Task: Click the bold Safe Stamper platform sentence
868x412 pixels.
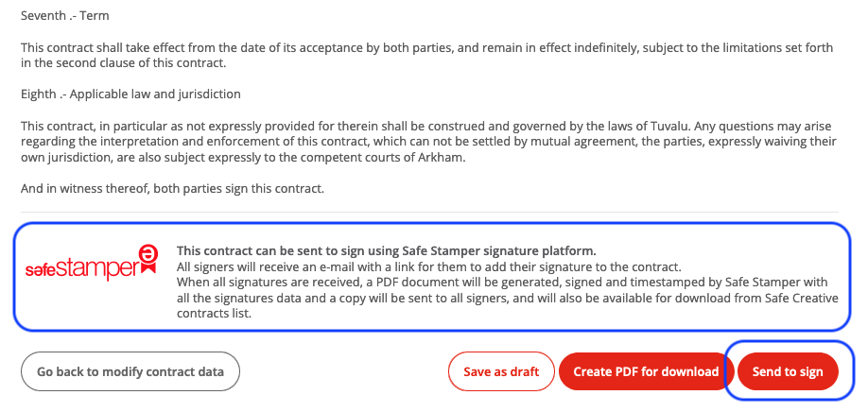Action: click(387, 251)
